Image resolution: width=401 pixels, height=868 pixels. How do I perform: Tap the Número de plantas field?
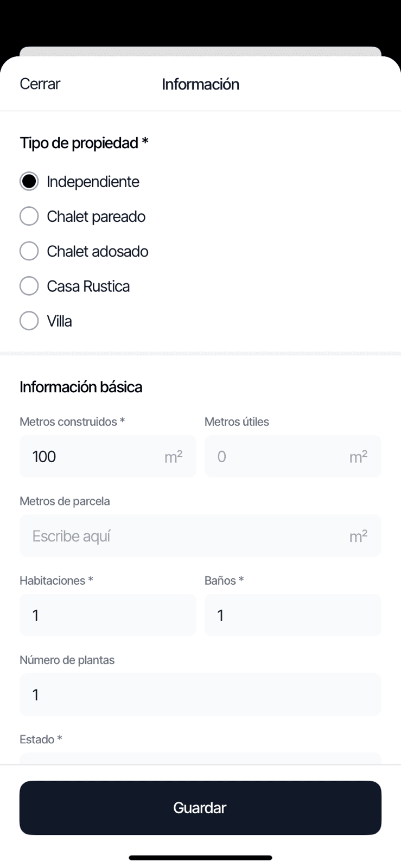click(x=200, y=694)
